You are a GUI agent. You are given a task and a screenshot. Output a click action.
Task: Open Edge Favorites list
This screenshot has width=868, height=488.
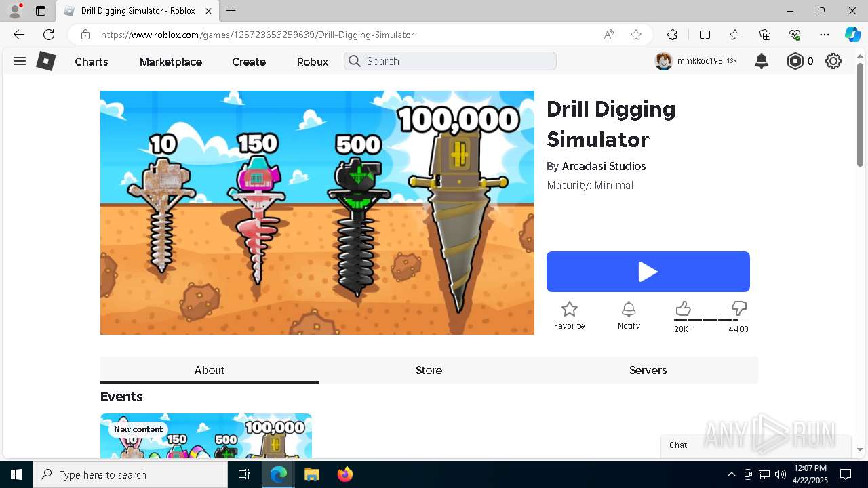pos(735,35)
